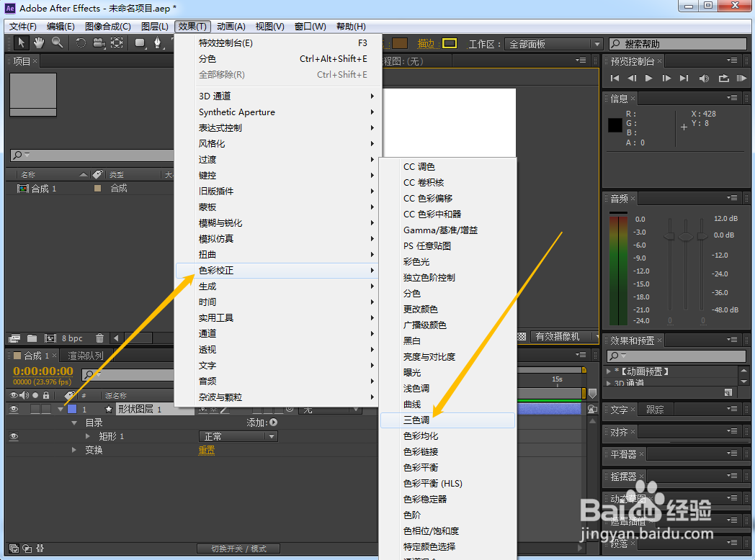Select the Pen tool
755x560 pixels.
pyautogui.click(x=157, y=42)
